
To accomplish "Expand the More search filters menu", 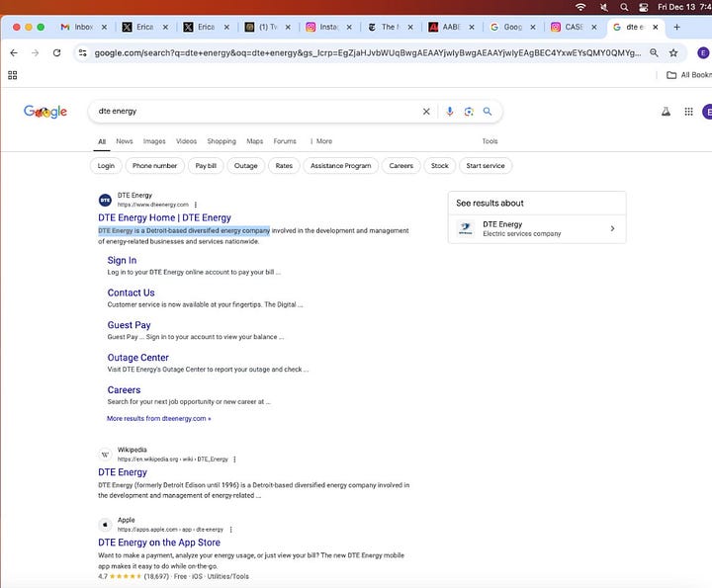I will coord(321,141).
